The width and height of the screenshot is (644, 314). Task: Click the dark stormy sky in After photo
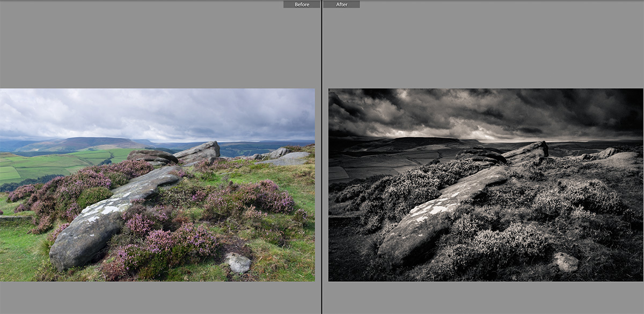(x=483, y=110)
